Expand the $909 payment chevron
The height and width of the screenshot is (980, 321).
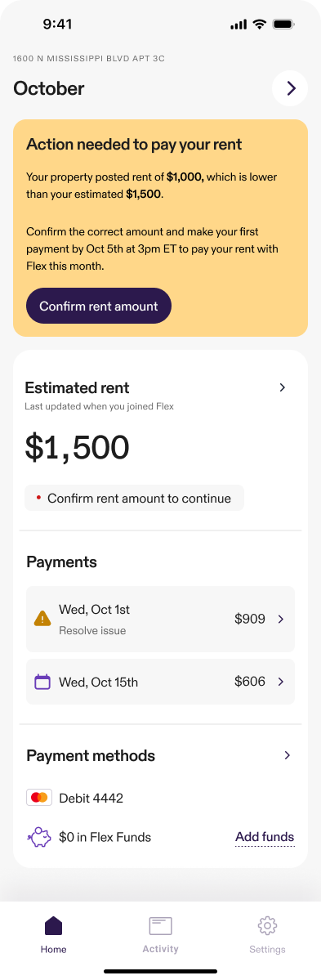[280, 620]
